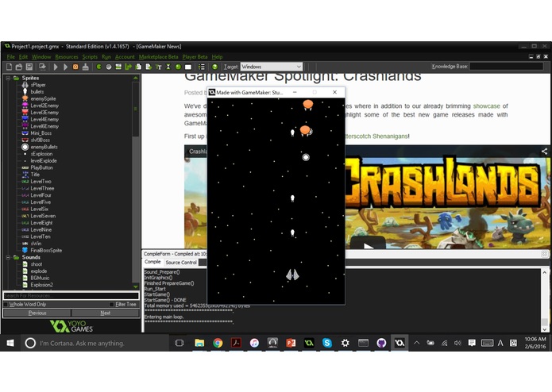
Task: Open global game settings list icon
Action: [x=202, y=67]
